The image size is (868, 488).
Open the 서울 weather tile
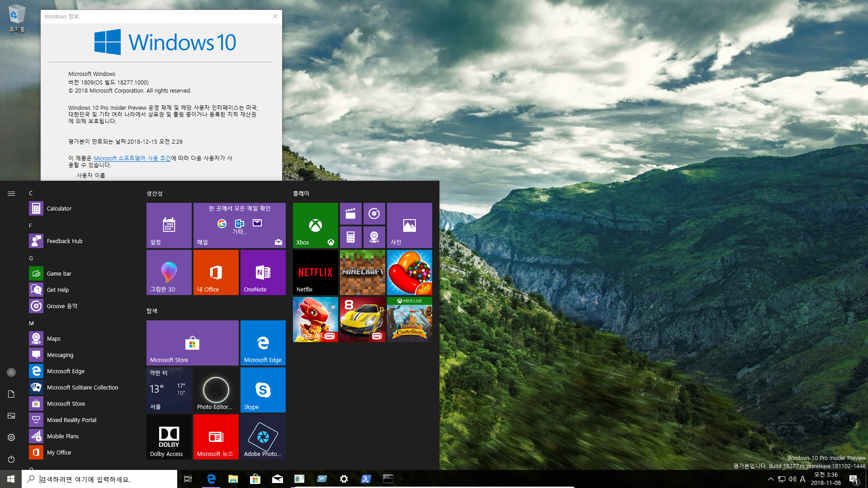tap(169, 390)
